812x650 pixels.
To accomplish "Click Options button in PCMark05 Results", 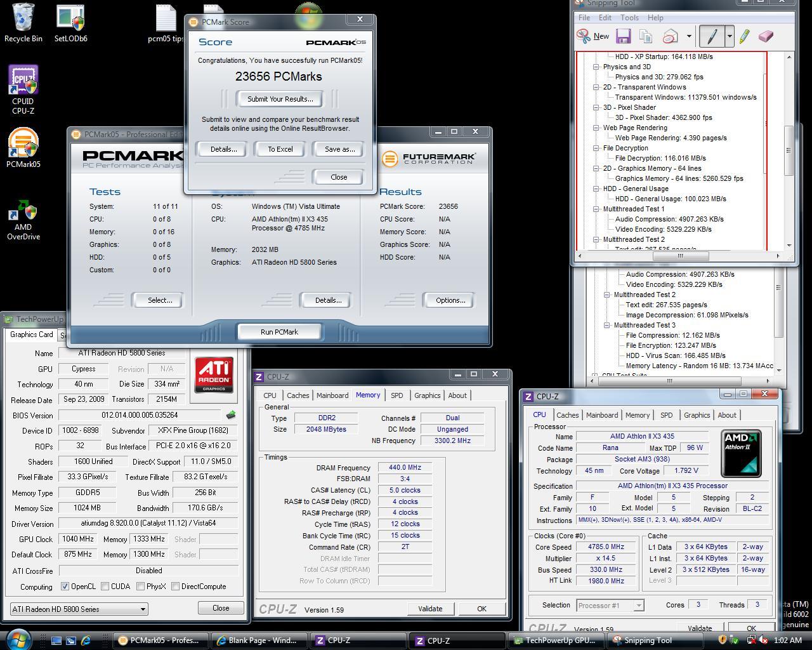I will [450, 300].
